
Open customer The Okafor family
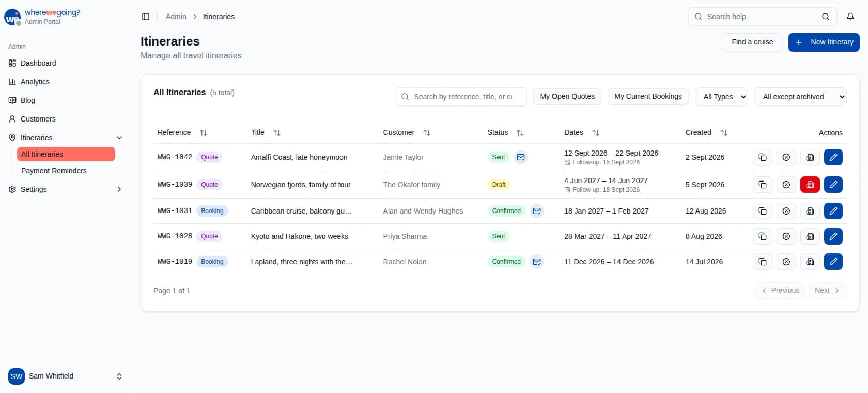(x=411, y=185)
